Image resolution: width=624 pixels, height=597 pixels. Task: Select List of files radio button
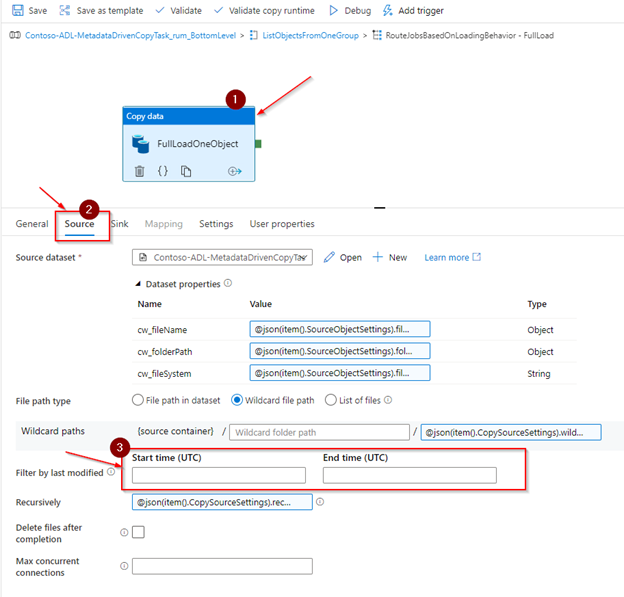pos(331,400)
